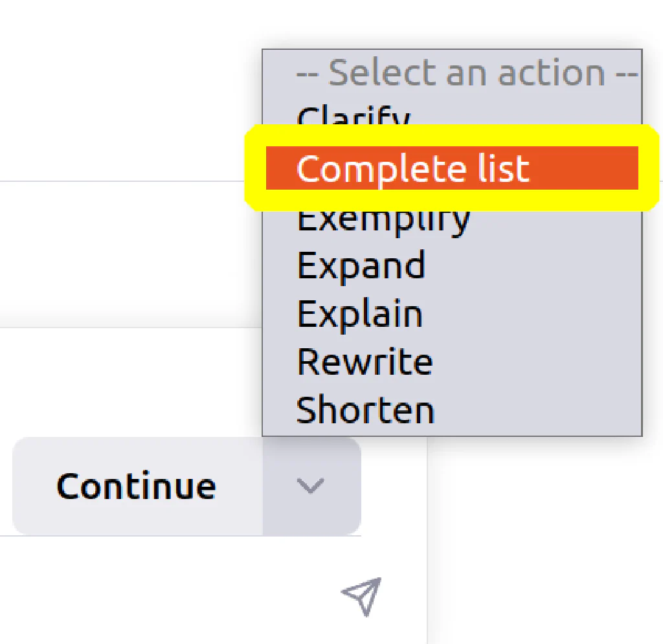The height and width of the screenshot is (644, 663).
Task: Select the highlighted Complete list option
Action: coord(451,168)
